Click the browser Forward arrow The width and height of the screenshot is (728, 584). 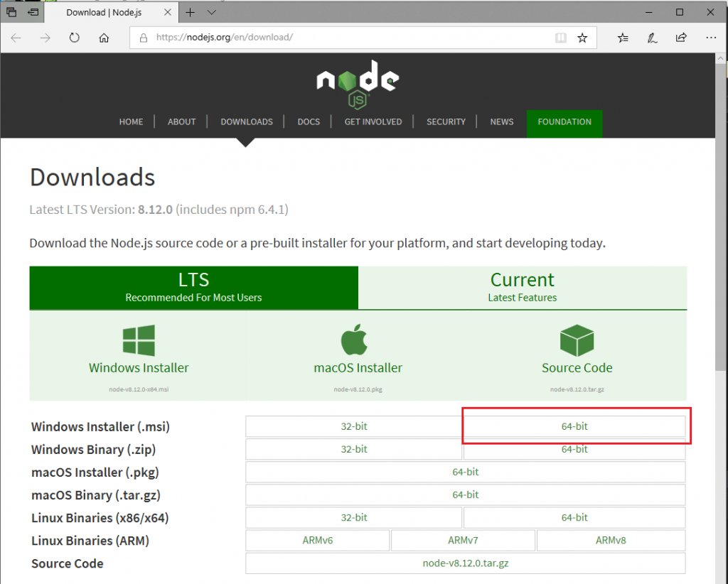point(45,38)
